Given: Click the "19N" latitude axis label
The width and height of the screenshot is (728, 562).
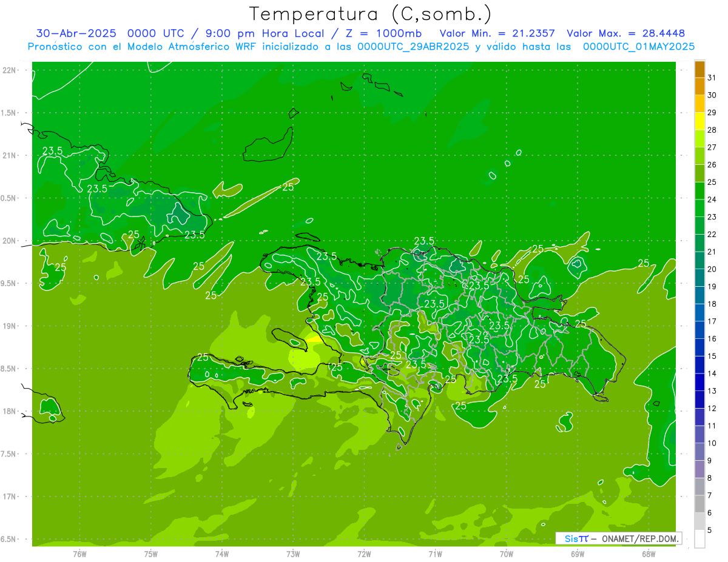Looking at the screenshot, I should pos(10,326).
